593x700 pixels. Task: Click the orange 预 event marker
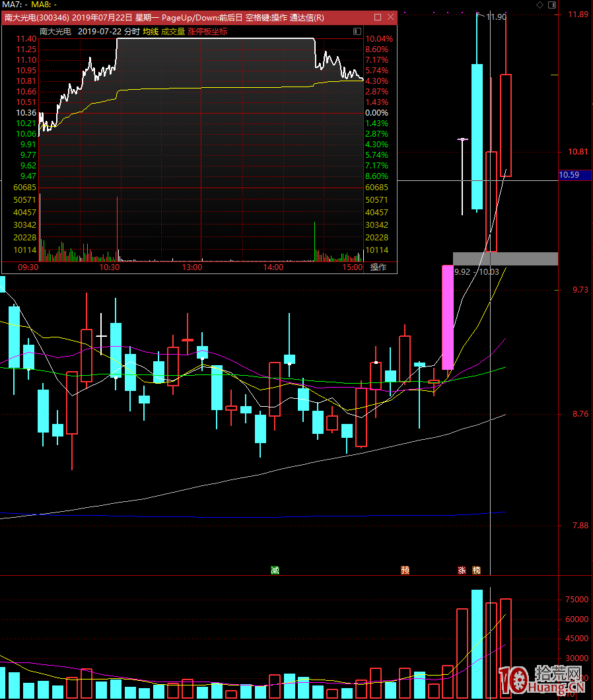click(405, 570)
